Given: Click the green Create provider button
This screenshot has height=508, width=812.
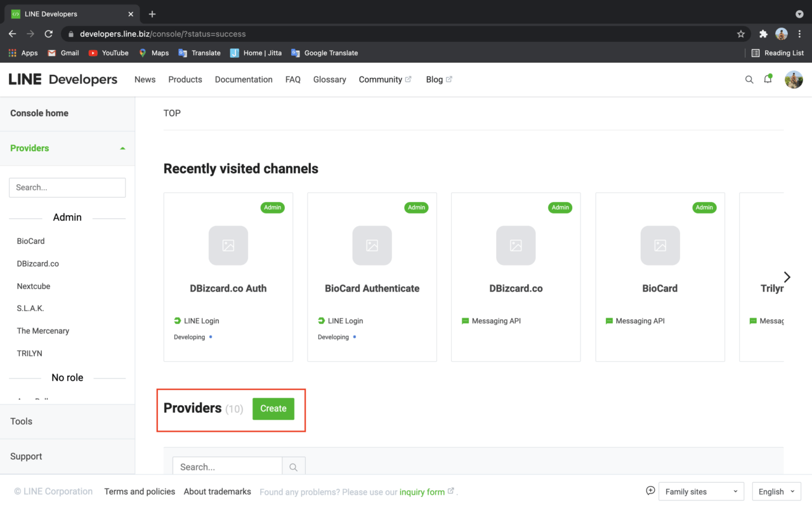Looking at the screenshot, I should [x=273, y=408].
